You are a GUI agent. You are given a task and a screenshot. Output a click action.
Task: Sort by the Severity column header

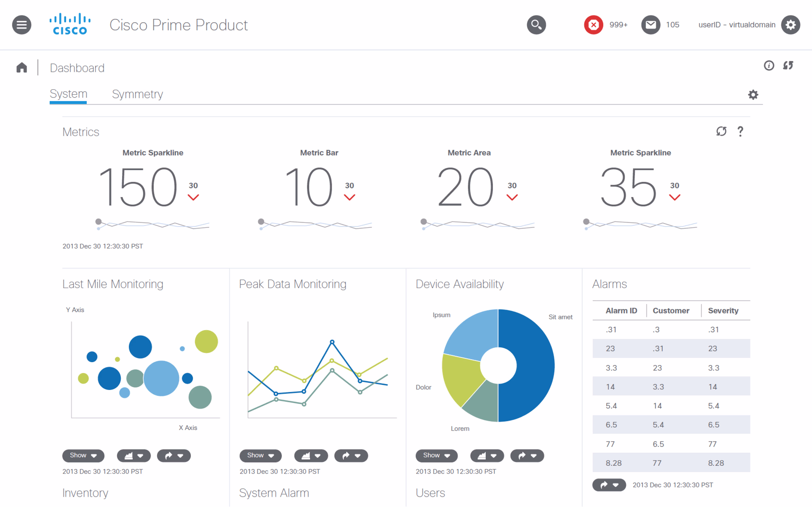[723, 311]
